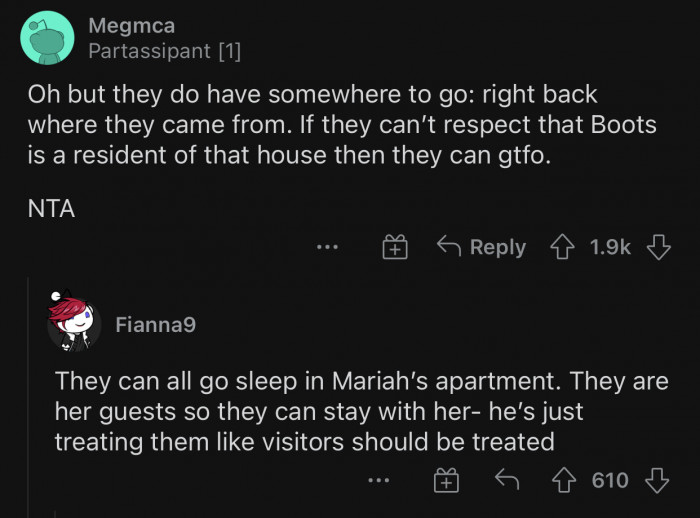
Task: Give award to Megmca's comment
Action: pyautogui.click(x=396, y=247)
